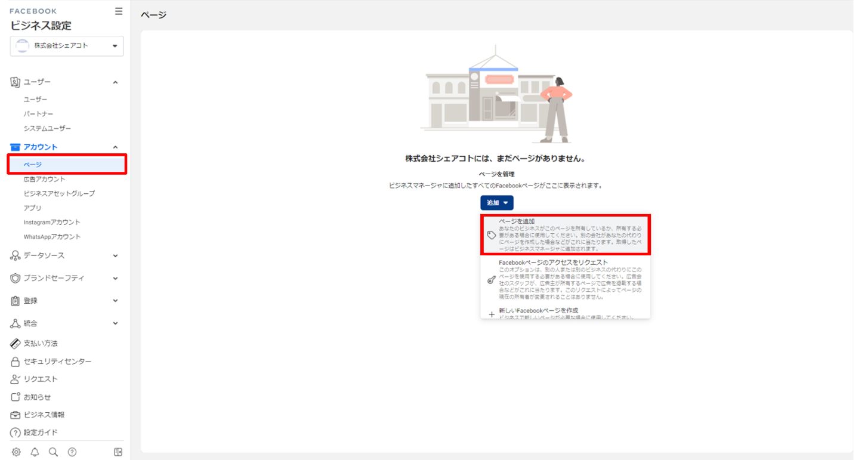Open the 株式会社シェアコト business selector dropdown

tap(67, 46)
